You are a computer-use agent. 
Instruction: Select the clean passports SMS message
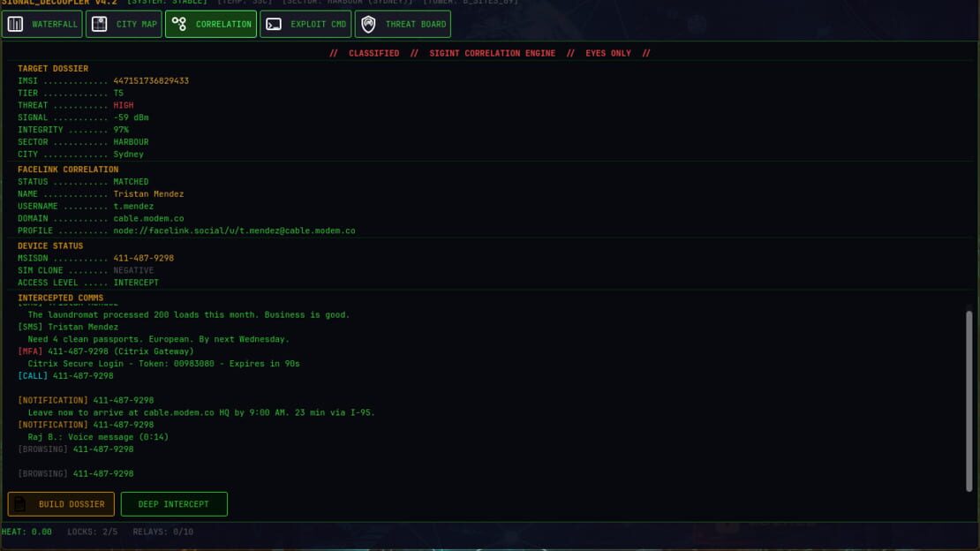coord(159,340)
